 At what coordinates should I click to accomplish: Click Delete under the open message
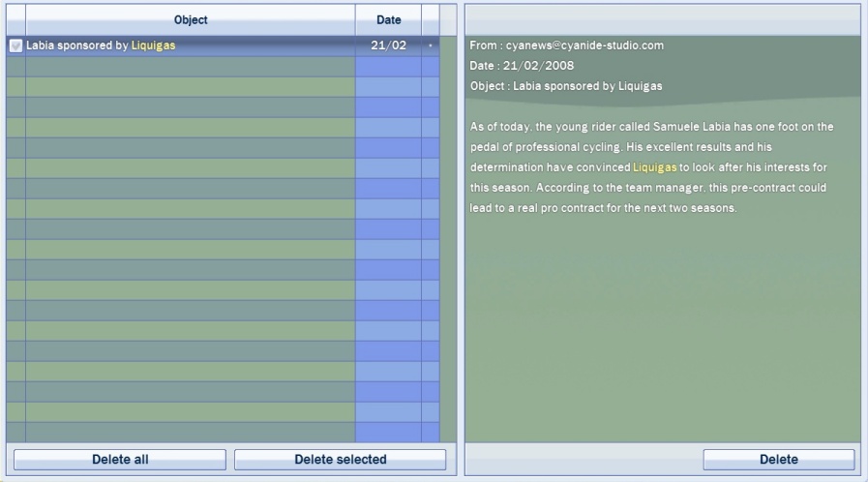click(x=778, y=460)
